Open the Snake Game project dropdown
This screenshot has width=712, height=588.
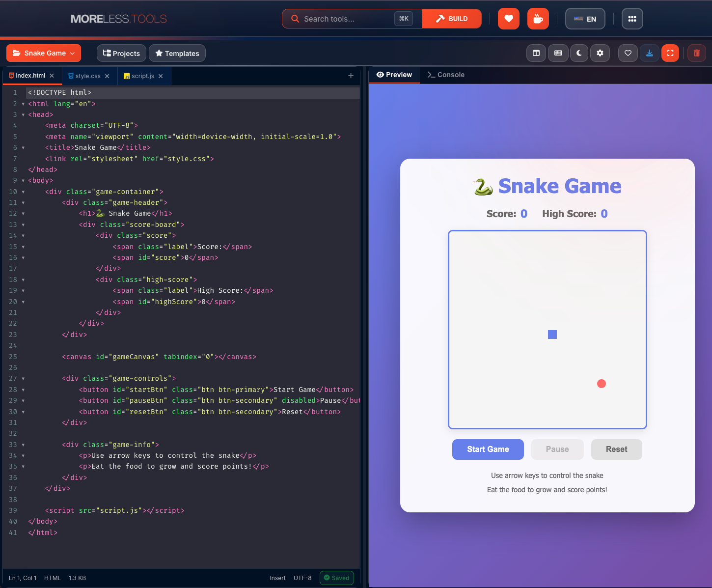click(44, 53)
